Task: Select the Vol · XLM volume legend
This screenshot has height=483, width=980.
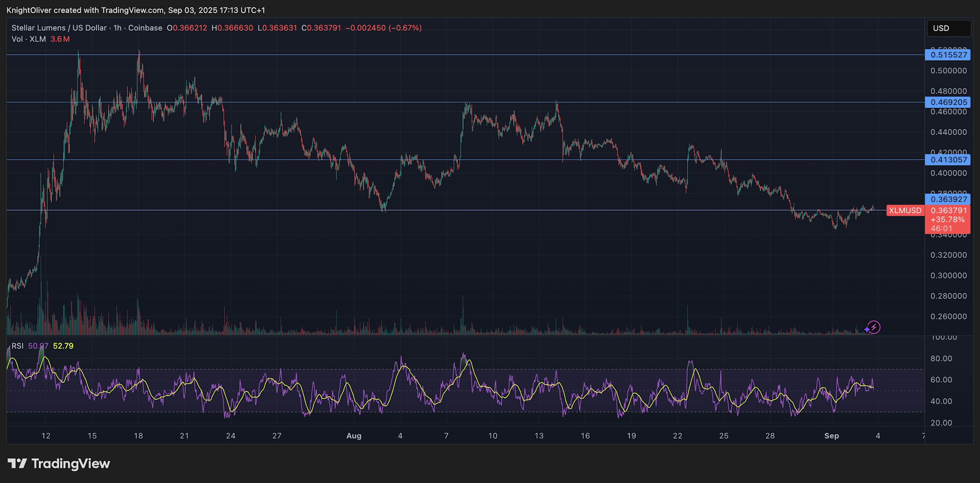Action: [x=29, y=39]
